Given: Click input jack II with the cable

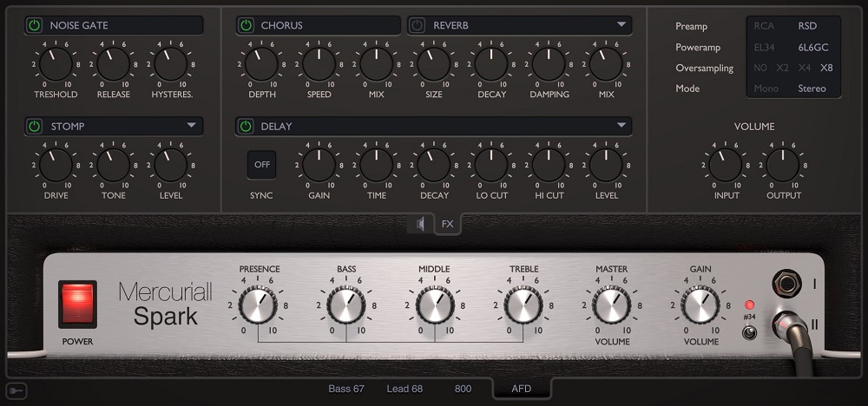Looking at the screenshot, I should click(x=787, y=326).
